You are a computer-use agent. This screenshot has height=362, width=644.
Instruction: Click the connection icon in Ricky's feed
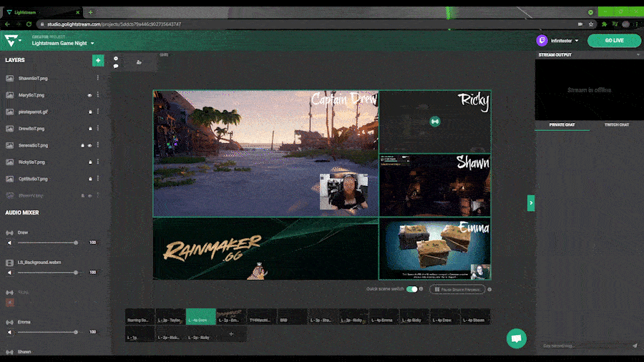coord(435,122)
